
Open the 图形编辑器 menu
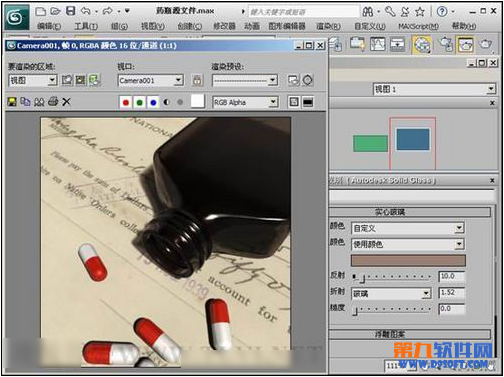287,26
